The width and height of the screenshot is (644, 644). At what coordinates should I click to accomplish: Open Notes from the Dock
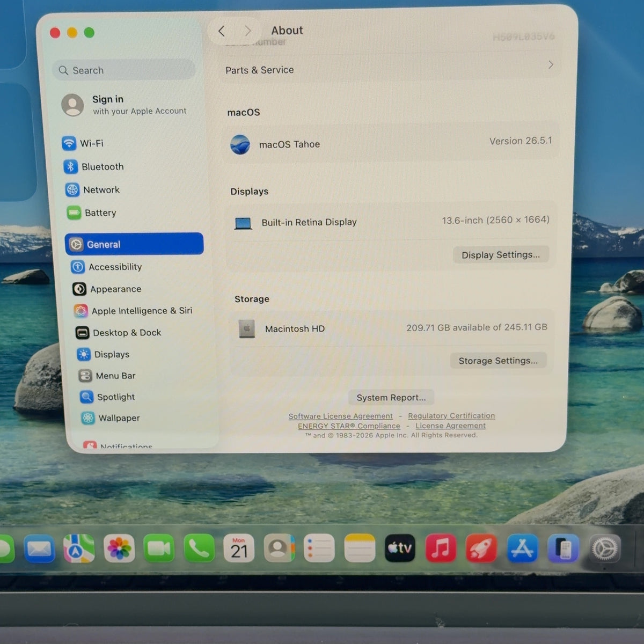pyautogui.click(x=360, y=548)
